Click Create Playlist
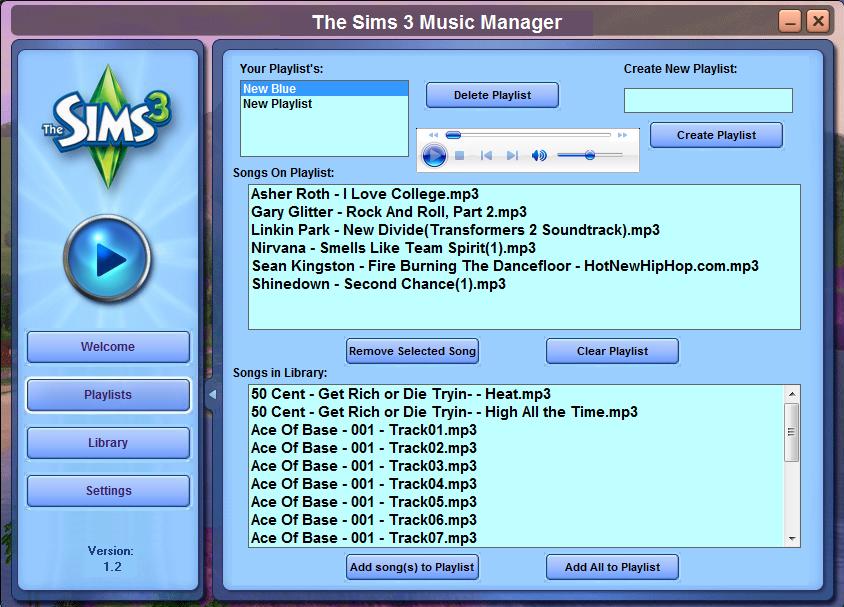Screen dimensions: 844x607 point(716,135)
